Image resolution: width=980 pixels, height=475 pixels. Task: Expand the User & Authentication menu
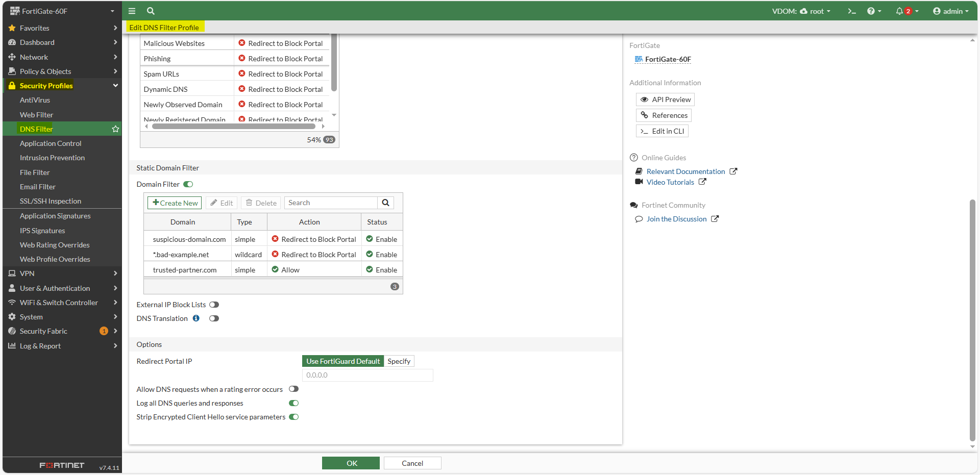(62, 288)
